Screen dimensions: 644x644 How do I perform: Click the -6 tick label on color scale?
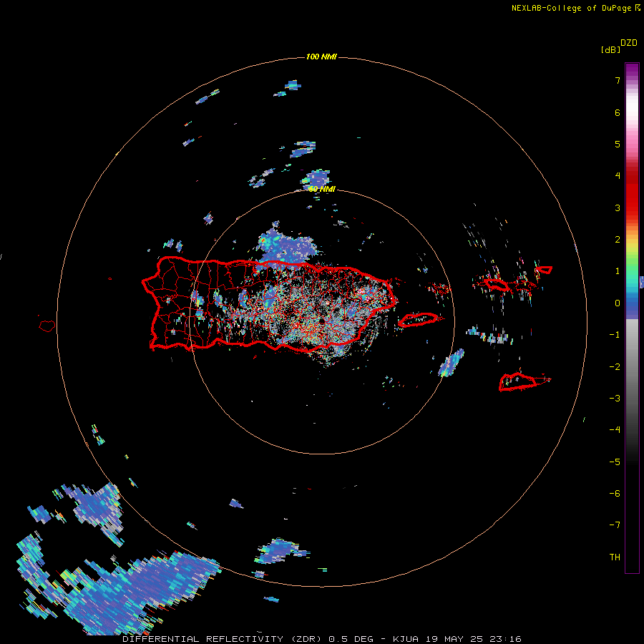(615, 494)
